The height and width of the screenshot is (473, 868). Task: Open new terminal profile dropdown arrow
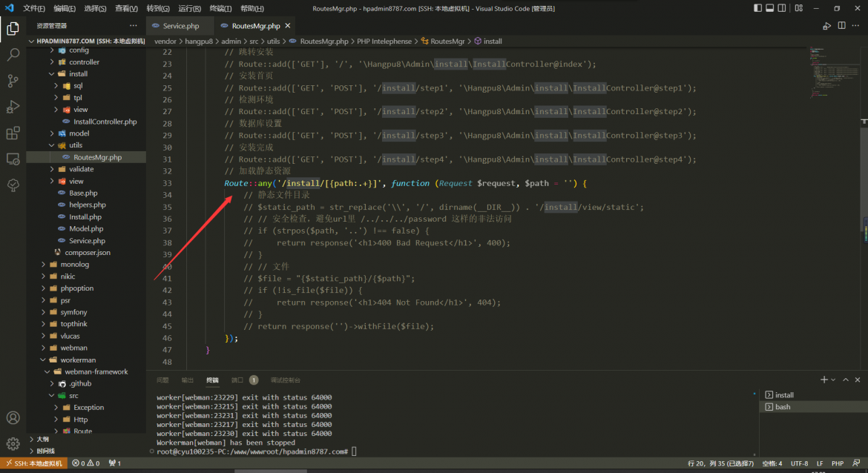tap(834, 380)
